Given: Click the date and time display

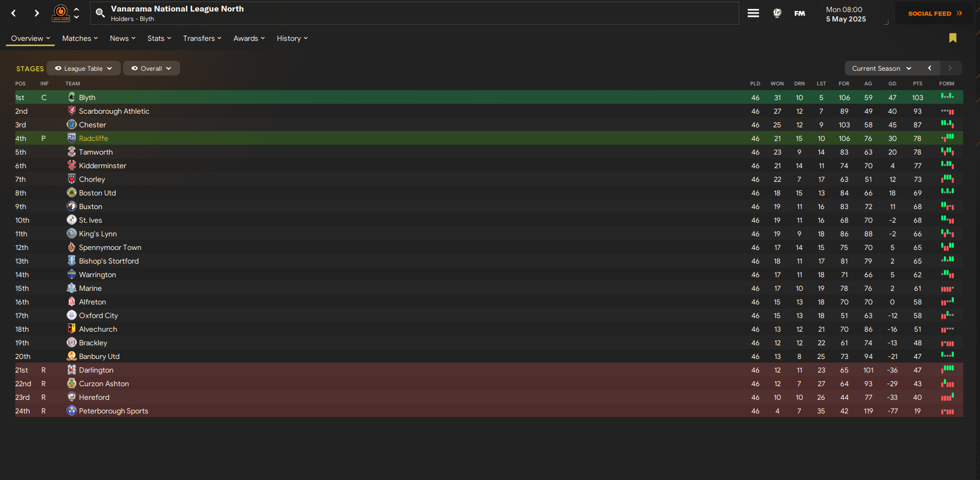Looking at the screenshot, I should click(846, 14).
